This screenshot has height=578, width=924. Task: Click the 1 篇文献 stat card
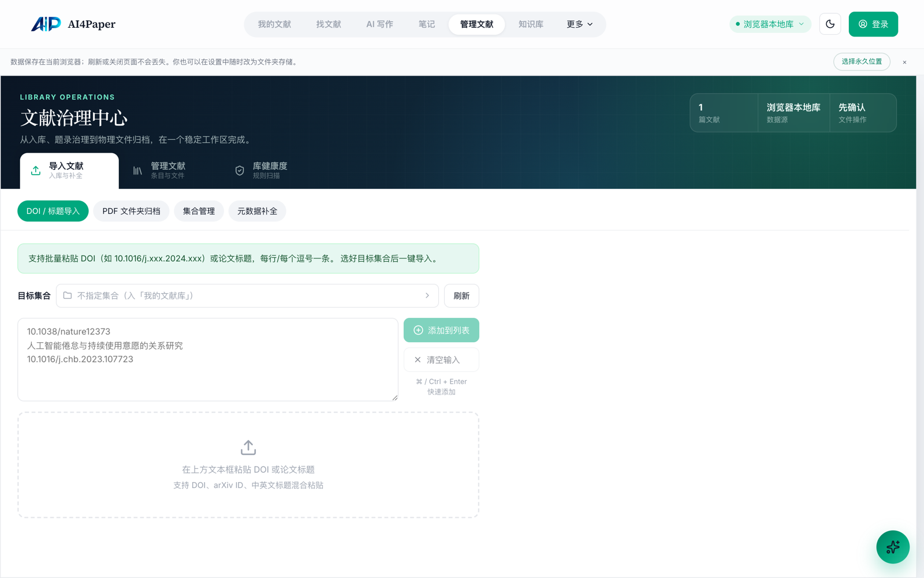pos(724,113)
